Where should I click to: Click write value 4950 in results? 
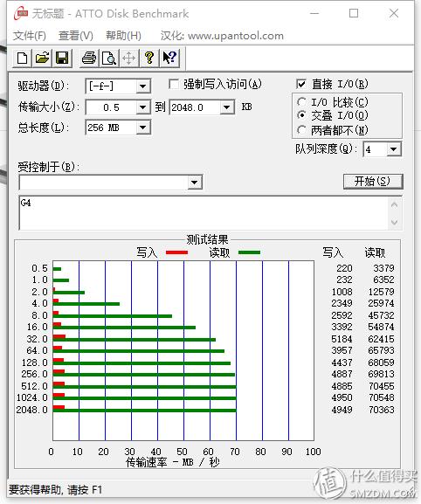[x=342, y=397]
